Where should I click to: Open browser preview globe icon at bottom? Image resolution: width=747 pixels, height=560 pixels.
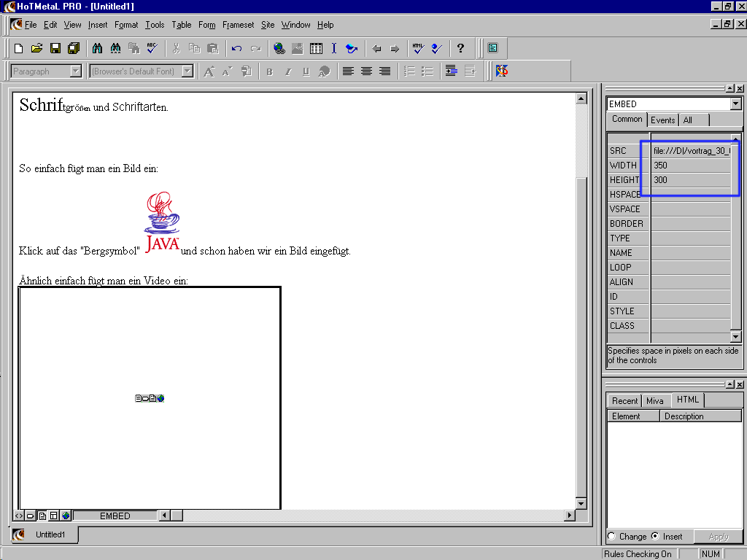pyautogui.click(x=66, y=516)
